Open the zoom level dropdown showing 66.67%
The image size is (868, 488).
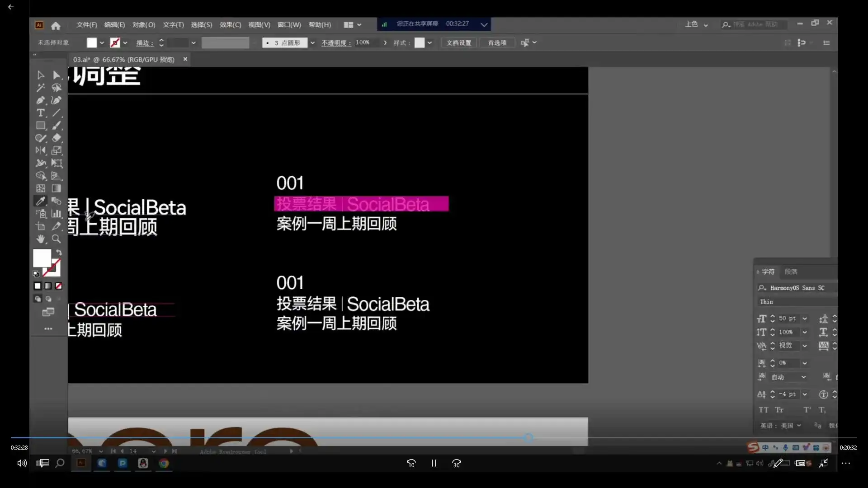click(101, 451)
